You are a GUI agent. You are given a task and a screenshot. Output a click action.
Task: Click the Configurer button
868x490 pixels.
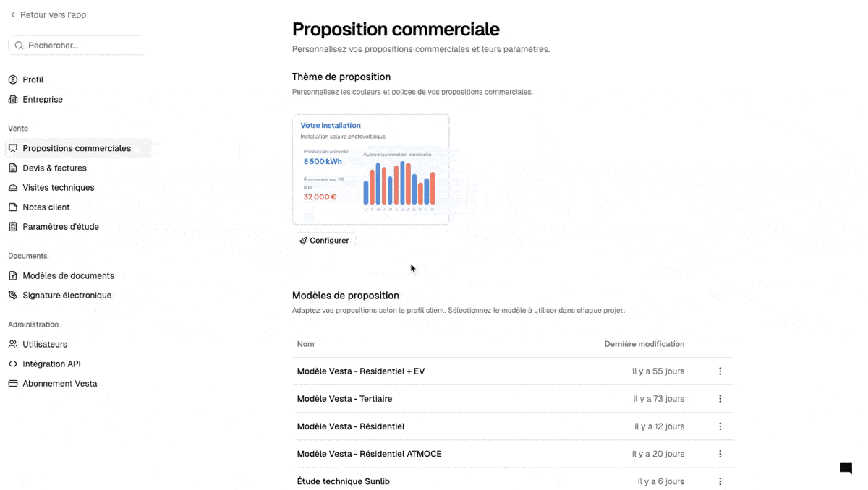tap(324, 240)
